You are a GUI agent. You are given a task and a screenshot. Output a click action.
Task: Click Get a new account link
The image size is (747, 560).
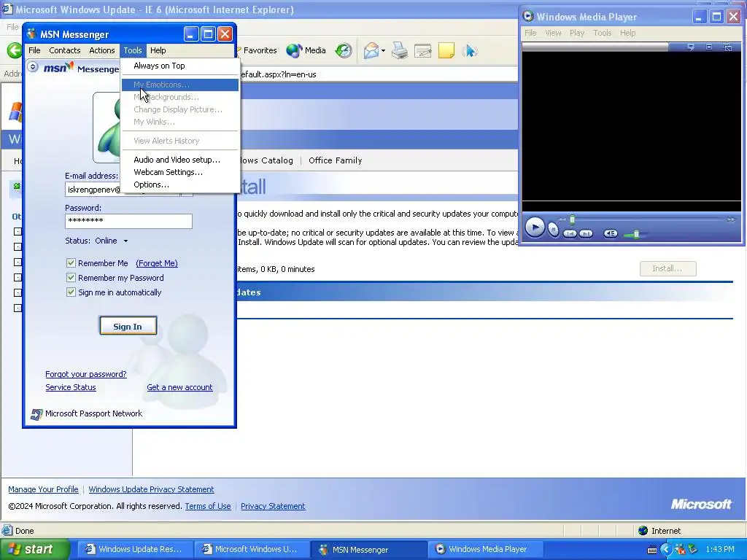(179, 388)
